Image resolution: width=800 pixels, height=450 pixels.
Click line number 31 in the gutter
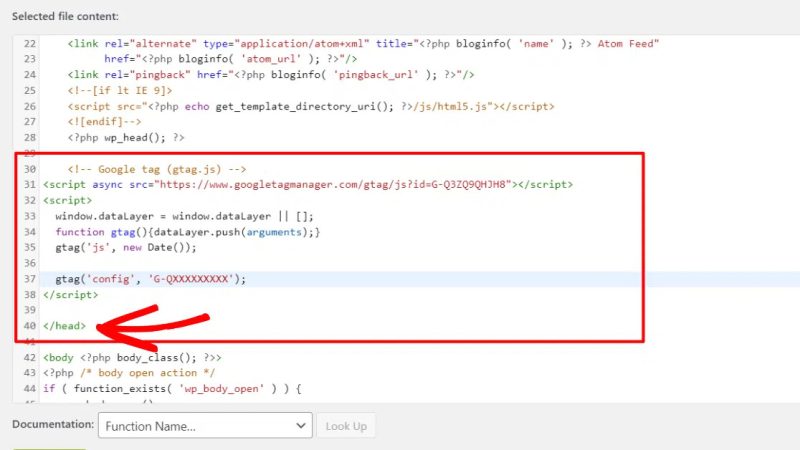pyautogui.click(x=30, y=184)
